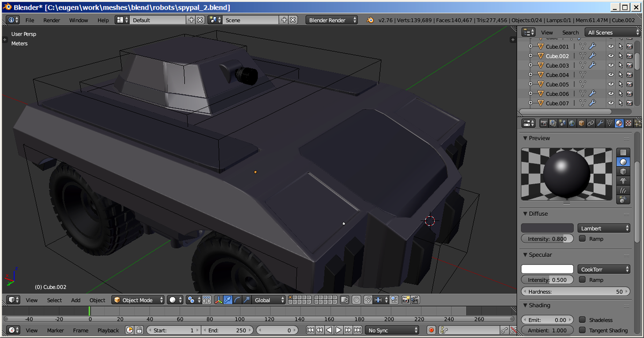Screen dimensions: 644x338
Task: Open the Mesh Data triangle tab icon
Action: (610, 123)
